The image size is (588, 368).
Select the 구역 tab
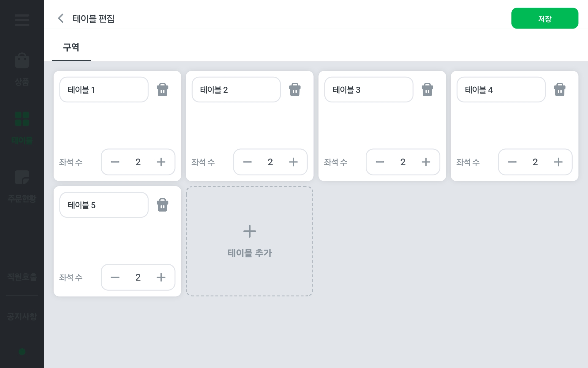coord(71,48)
